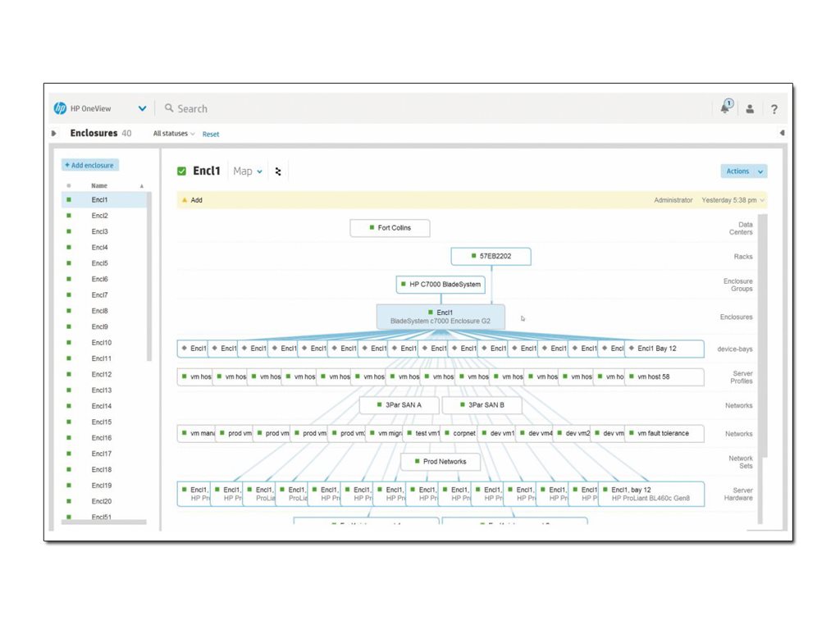Click the green status icon beside Encl1 heading

point(181,171)
